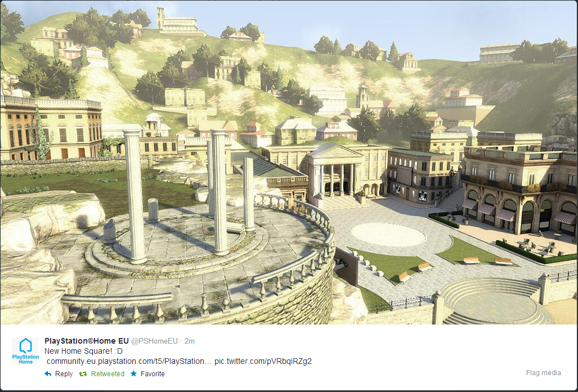Click the house logo in the avatar

click(25, 346)
